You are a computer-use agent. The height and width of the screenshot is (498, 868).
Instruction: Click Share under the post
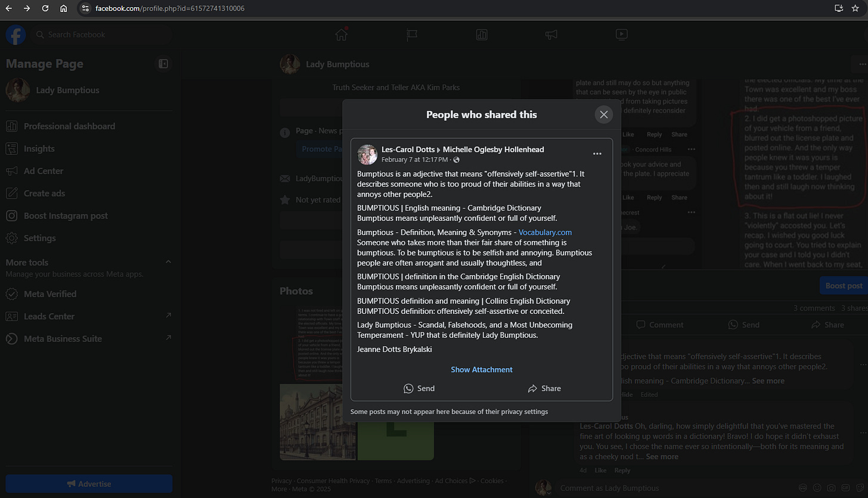click(x=827, y=325)
